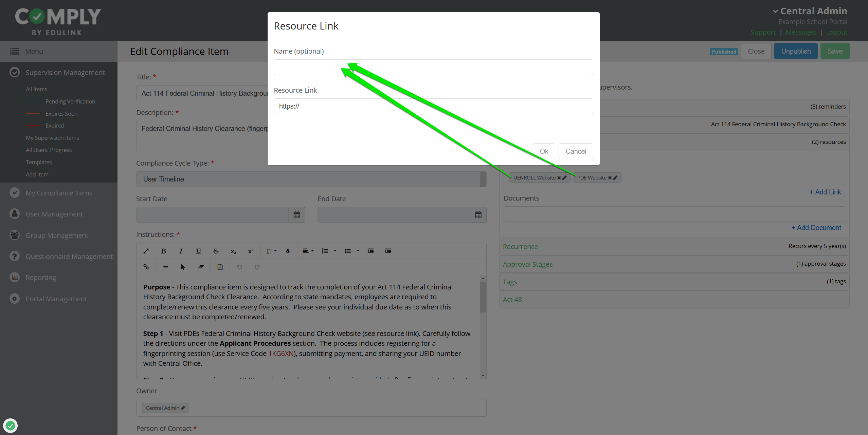This screenshot has width=868, height=435.
Task: Expand the Recurrence section
Action: 520,247
